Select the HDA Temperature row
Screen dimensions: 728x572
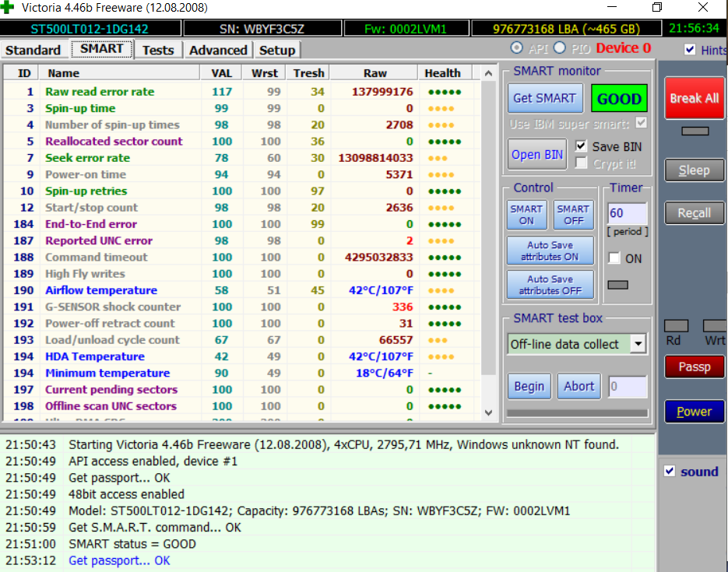pyautogui.click(x=241, y=356)
